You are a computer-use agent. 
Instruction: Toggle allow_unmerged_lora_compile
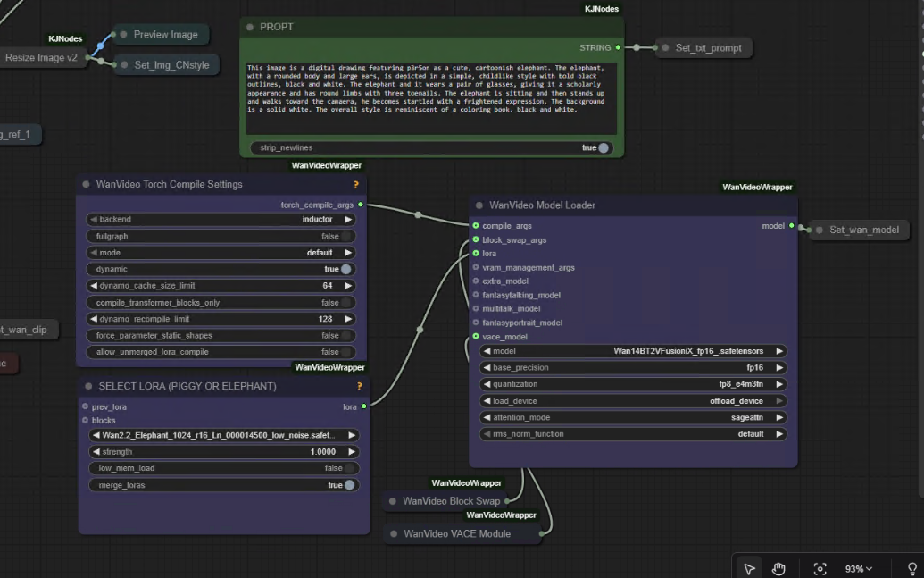221,352
